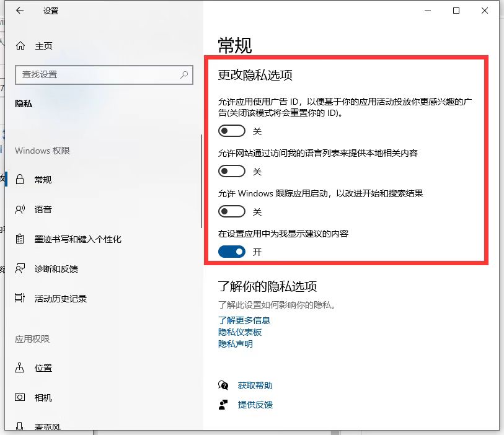The height and width of the screenshot is (435, 504).
Task: Click the 获取帮助 help icon
Action: [224, 385]
